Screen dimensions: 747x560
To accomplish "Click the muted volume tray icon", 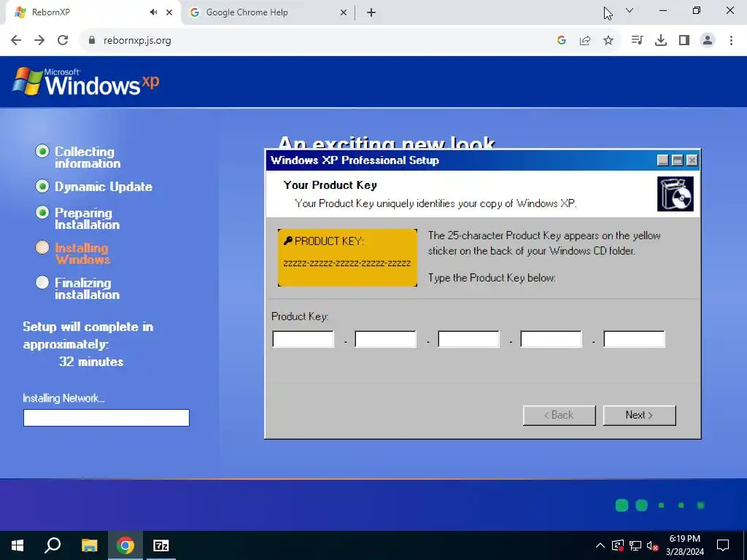I will point(653,545).
